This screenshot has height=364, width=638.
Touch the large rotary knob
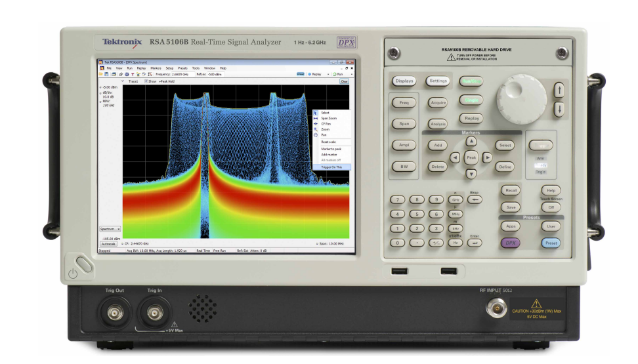tap(522, 99)
